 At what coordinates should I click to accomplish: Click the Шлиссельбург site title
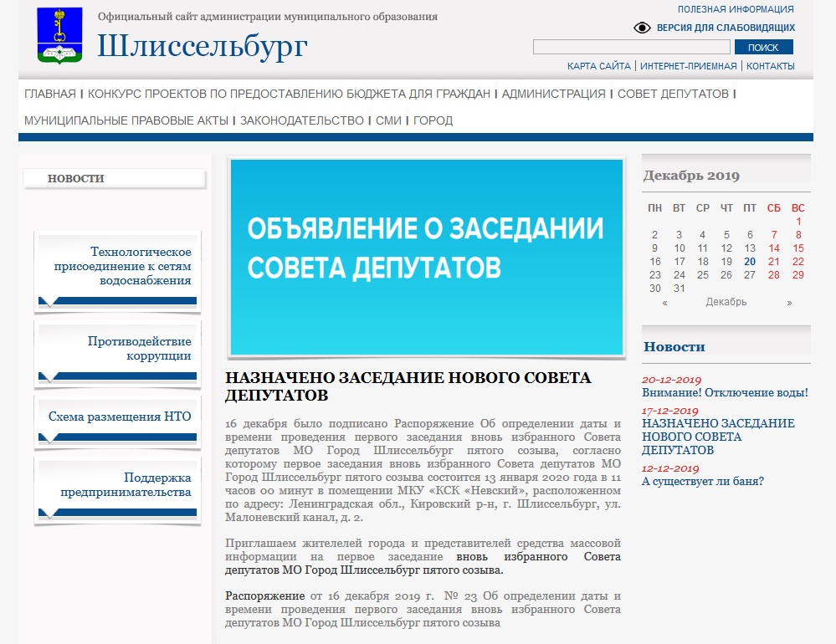tap(203, 46)
